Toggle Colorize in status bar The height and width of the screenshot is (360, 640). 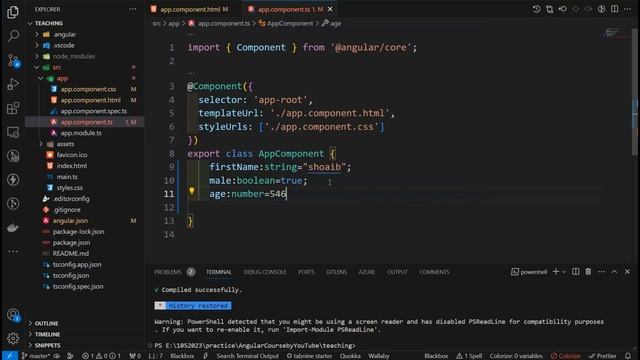coord(565,356)
